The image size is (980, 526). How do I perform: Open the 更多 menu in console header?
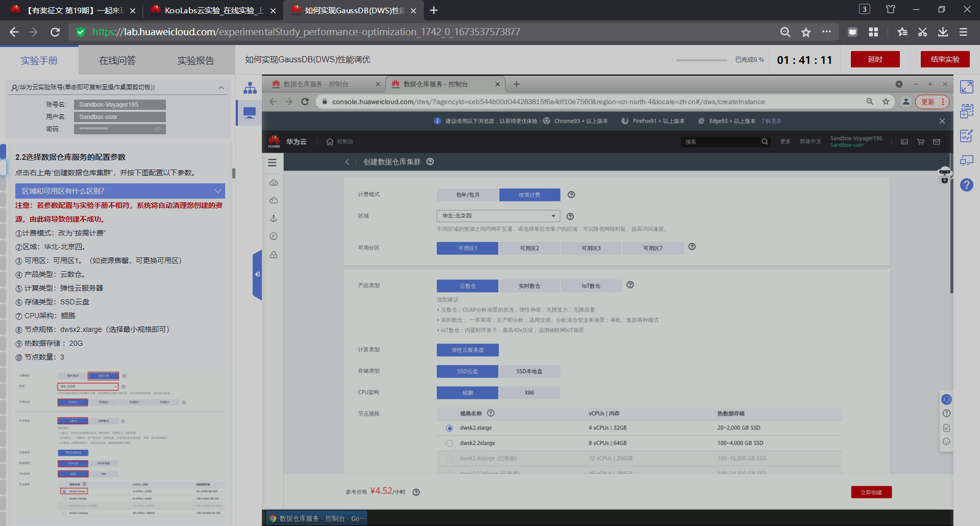click(785, 141)
